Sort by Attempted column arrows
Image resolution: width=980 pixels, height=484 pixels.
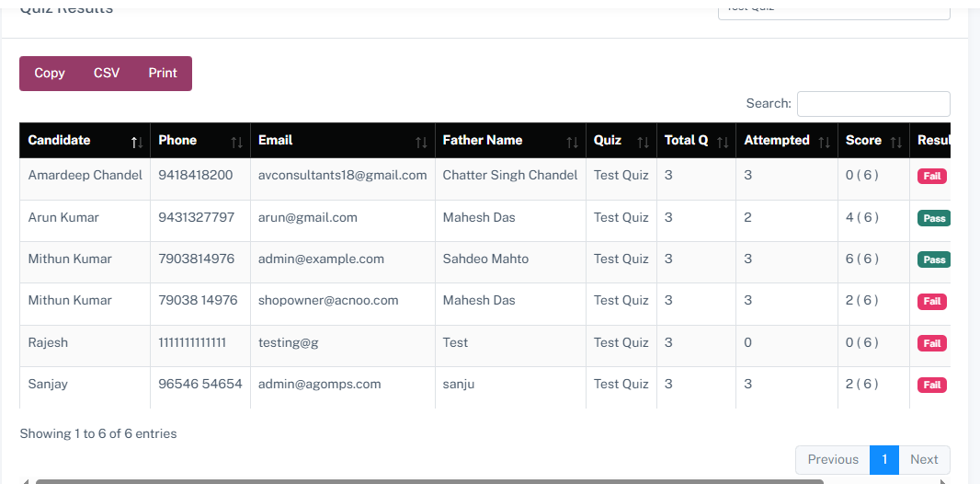point(824,142)
